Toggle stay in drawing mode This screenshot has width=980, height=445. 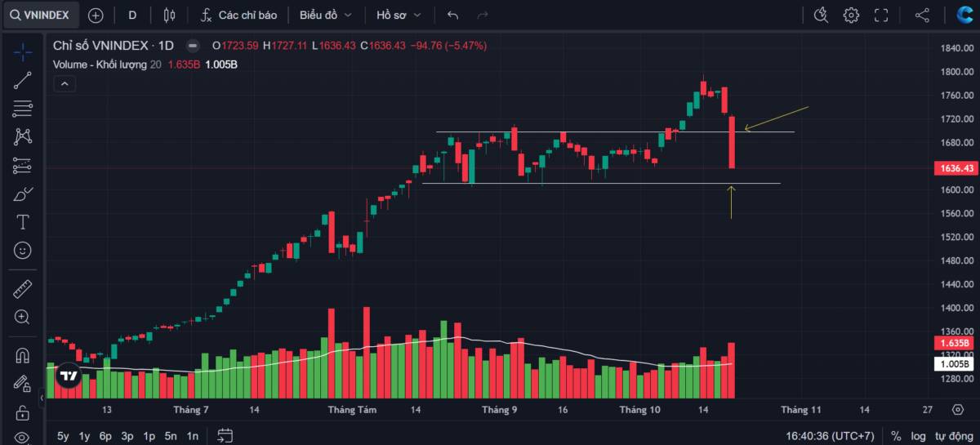pyautogui.click(x=22, y=384)
